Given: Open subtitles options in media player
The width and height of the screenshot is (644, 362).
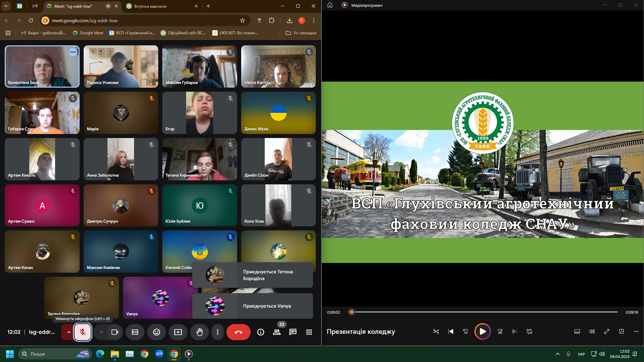Looking at the screenshot, I should (577, 331).
